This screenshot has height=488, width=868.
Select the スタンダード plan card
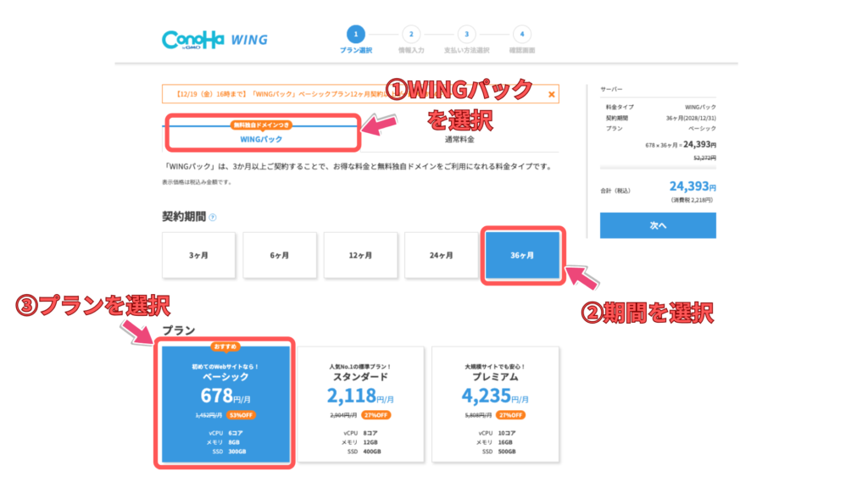360,404
